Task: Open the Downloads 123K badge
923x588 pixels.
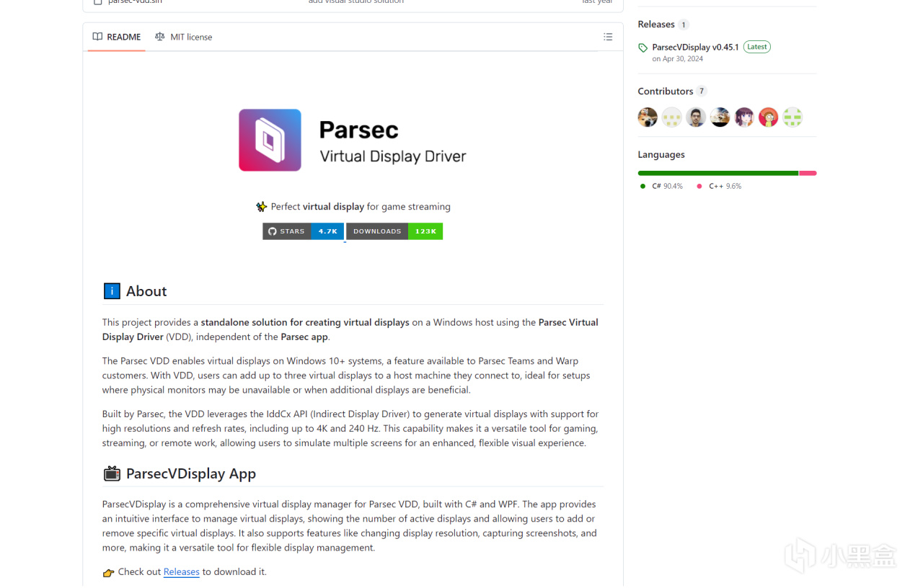Action: (394, 231)
